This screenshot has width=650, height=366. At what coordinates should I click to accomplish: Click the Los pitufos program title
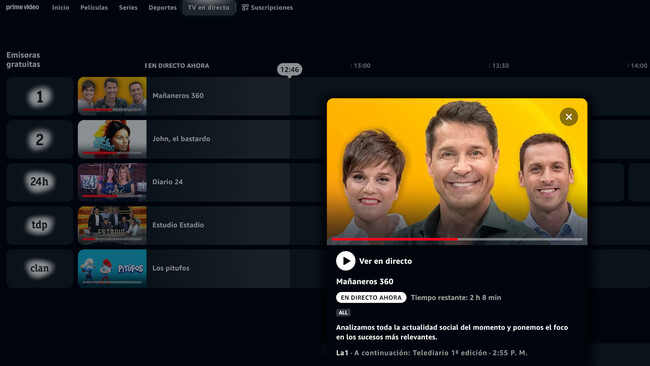[171, 268]
